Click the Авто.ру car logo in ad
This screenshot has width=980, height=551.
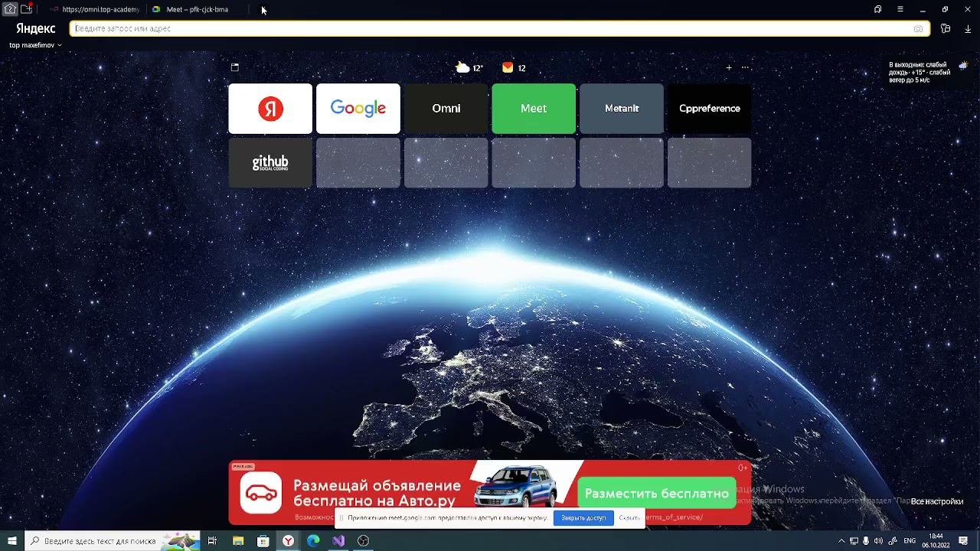tap(261, 494)
